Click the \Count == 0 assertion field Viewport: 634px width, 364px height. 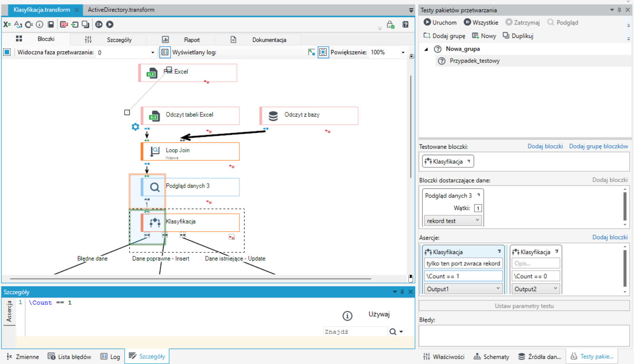click(536, 276)
